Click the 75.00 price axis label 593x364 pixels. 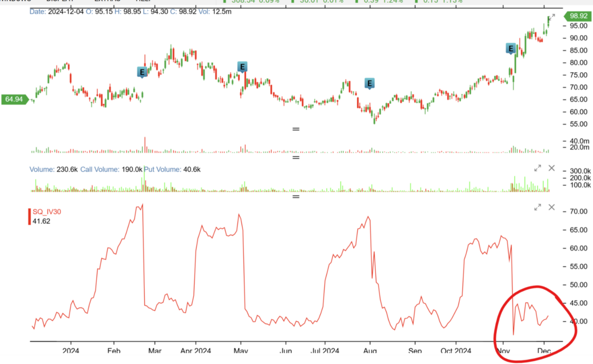pyautogui.click(x=579, y=75)
